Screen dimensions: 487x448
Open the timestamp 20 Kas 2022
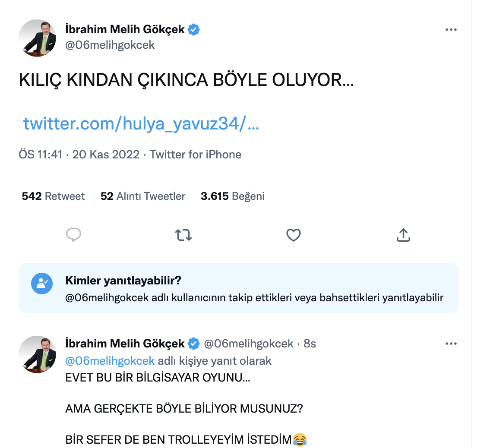pyautogui.click(x=106, y=154)
